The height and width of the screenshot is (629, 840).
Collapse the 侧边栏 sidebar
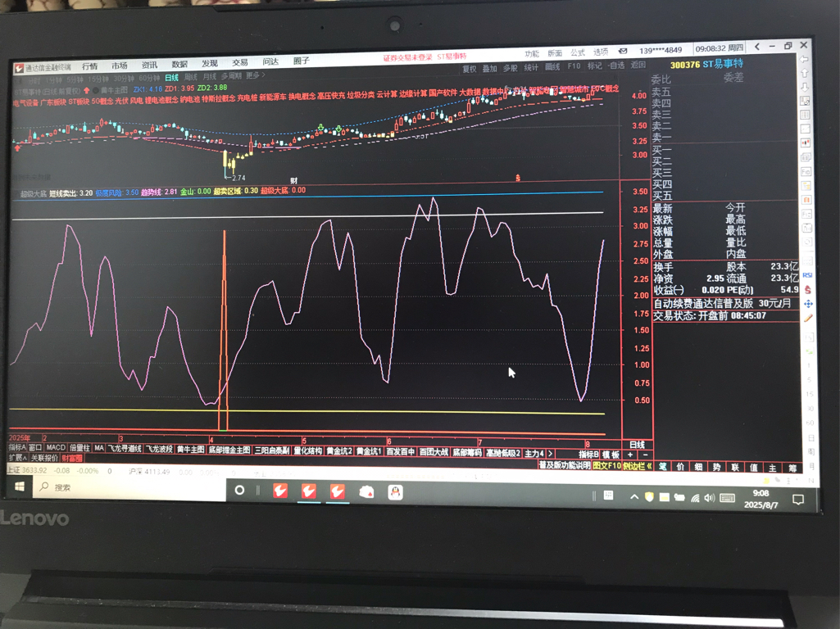tap(637, 466)
